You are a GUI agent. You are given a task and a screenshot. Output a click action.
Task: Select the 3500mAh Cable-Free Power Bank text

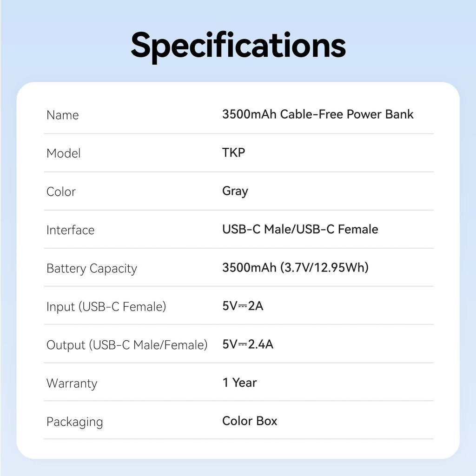tap(317, 114)
